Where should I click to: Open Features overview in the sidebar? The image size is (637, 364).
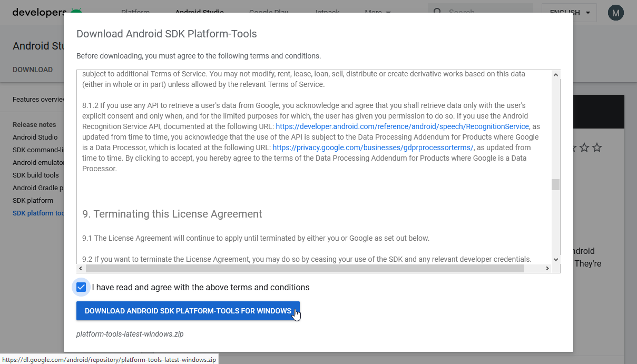coord(38,99)
